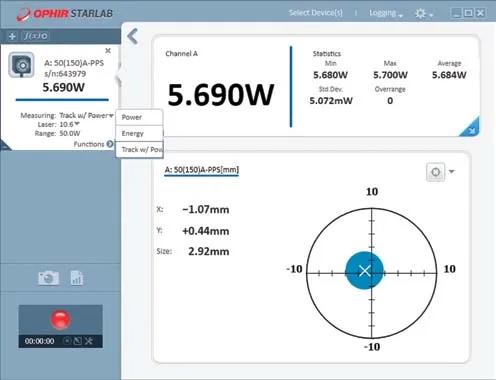Open the report chart document icon
This screenshot has height=380, width=496.
pos(77,278)
